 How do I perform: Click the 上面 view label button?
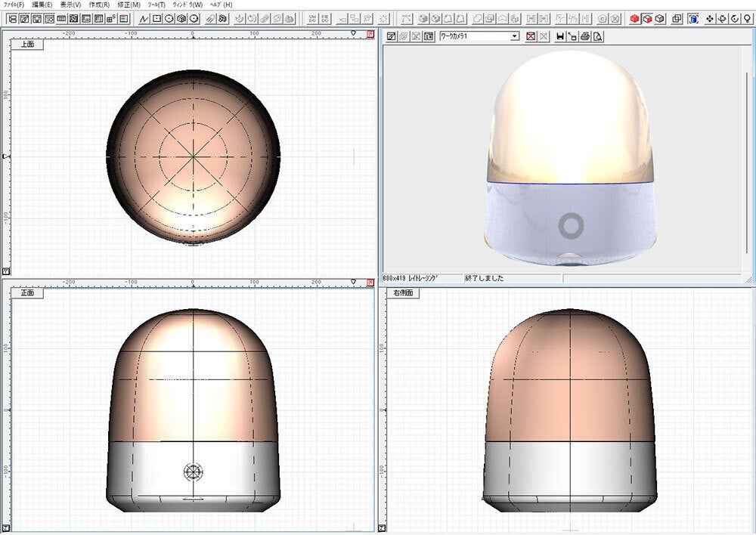26,45
